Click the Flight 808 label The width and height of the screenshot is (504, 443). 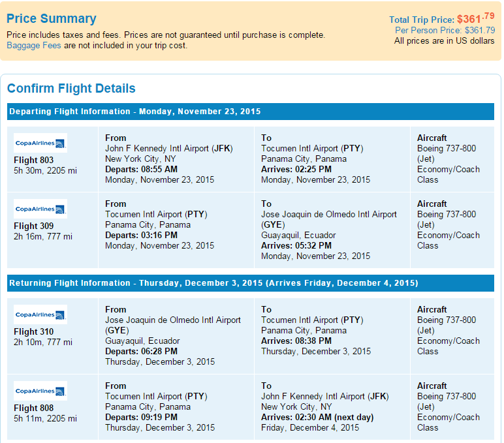34,408
